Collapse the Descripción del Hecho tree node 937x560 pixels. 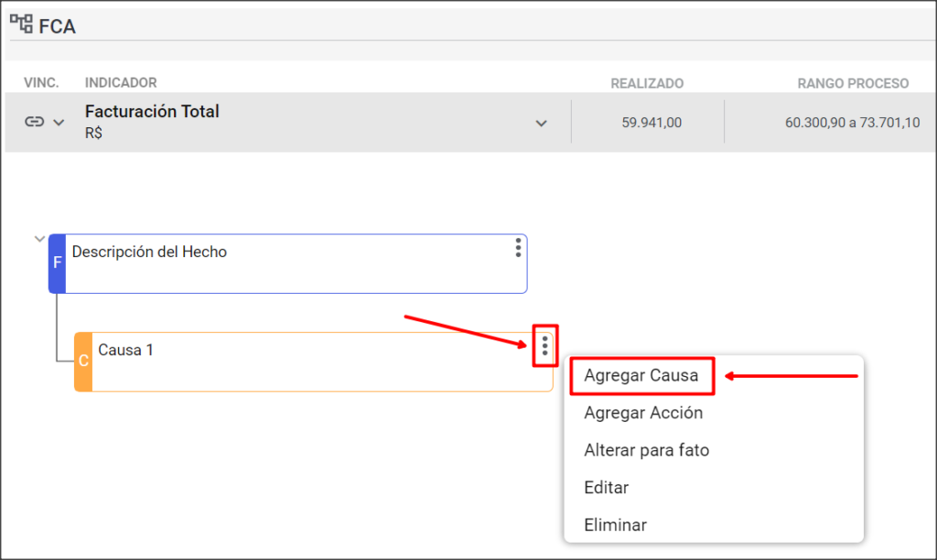pos(39,239)
